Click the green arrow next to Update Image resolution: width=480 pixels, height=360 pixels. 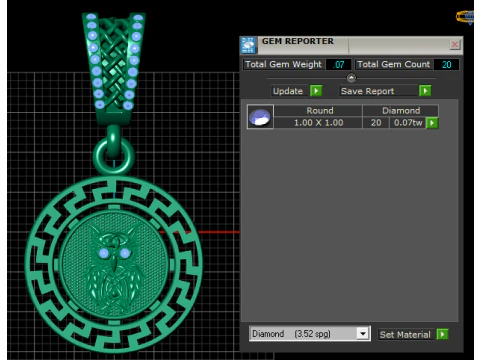click(316, 91)
